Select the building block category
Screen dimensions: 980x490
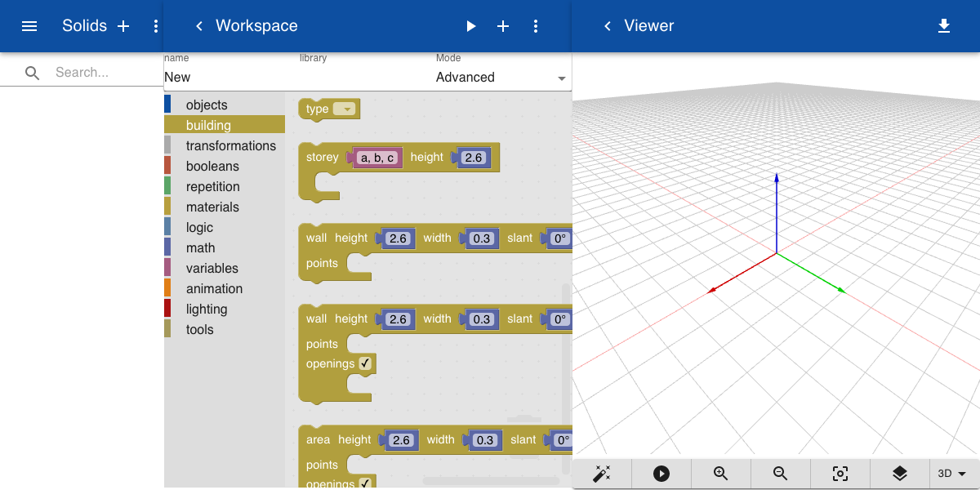click(225, 125)
